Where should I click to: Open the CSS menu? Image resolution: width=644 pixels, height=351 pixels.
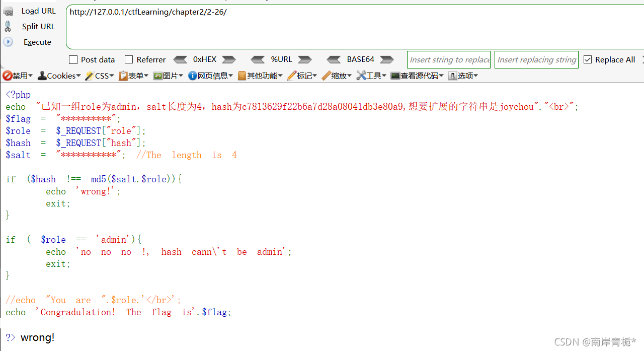[99, 76]
